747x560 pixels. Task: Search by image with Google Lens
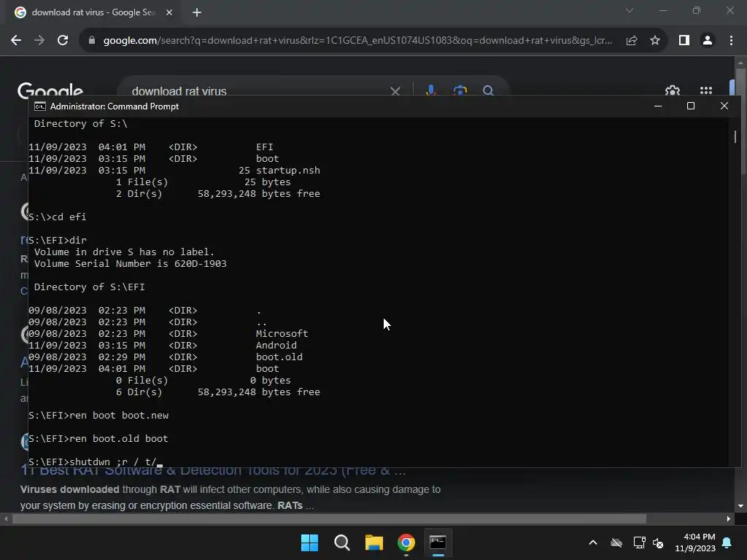pyautogui.click(x=460, y=90)
